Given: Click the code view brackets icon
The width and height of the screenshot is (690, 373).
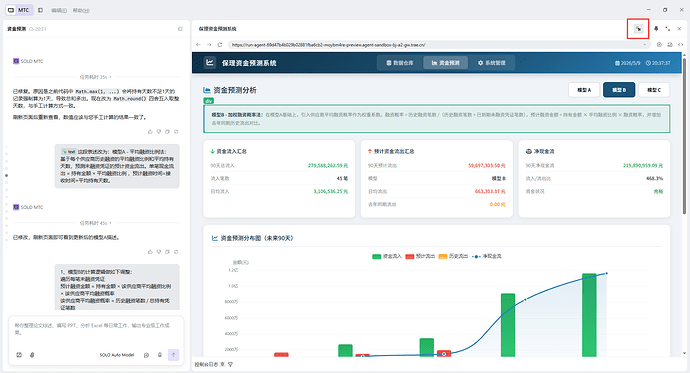Looking at the screenshot, I should pos(680,44).
